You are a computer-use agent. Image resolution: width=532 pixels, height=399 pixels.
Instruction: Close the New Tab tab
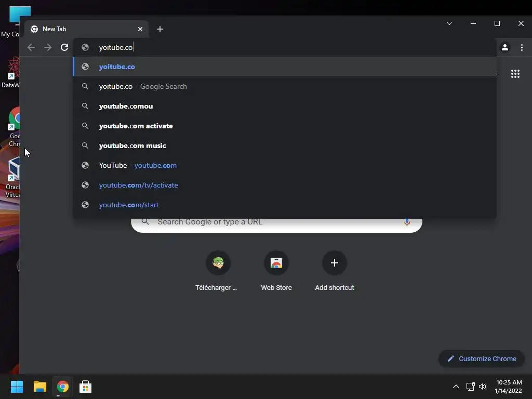pos(140,29)
